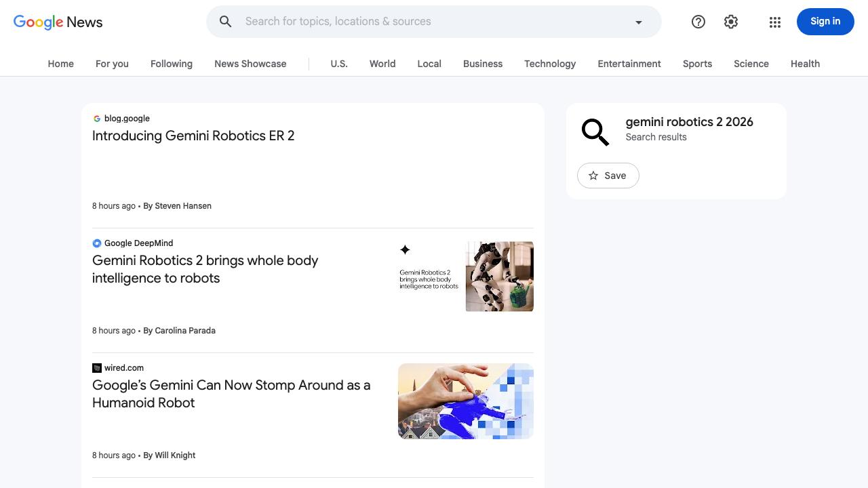
Task: Open the Settings gear icon
Action: click(731, 22)
